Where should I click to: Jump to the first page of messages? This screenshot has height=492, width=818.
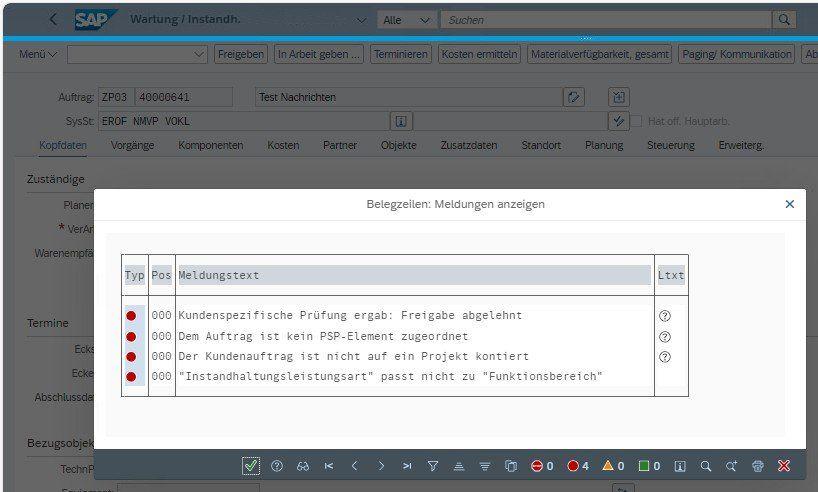pyautogui.click(x=329, y=466)
